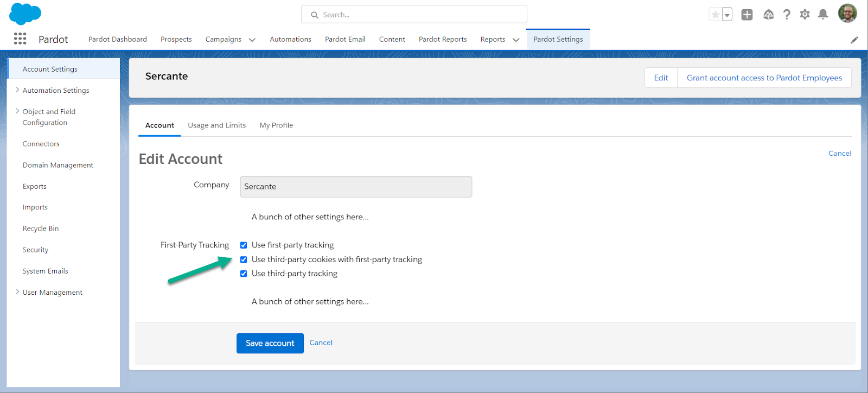Click the Cancel link beside Edit Account heading
This screenshot has width=868, height=393.
pos(840,154)
